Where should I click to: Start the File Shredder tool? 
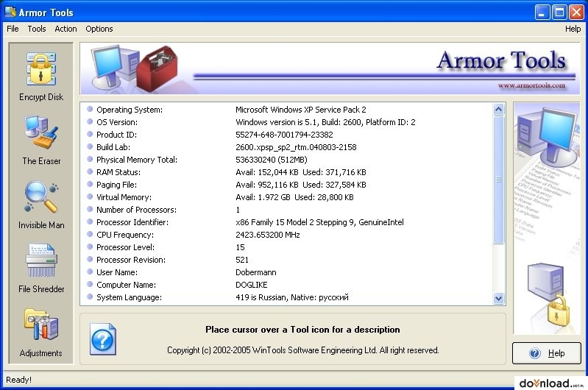click(41, 269)
